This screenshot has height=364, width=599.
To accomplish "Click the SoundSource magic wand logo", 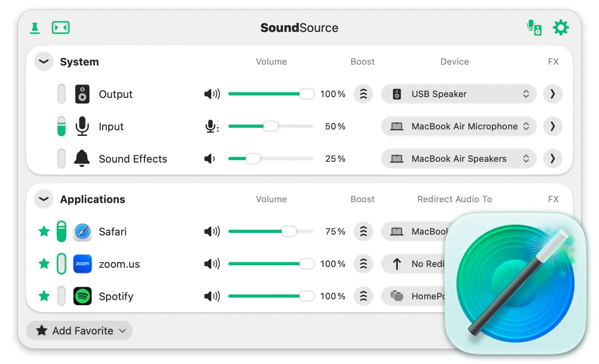I will coord(516,284).
